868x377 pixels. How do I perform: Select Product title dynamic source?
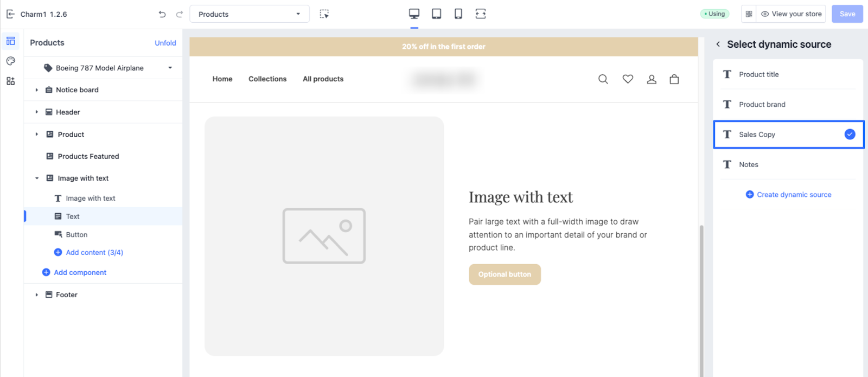[758, 74]
